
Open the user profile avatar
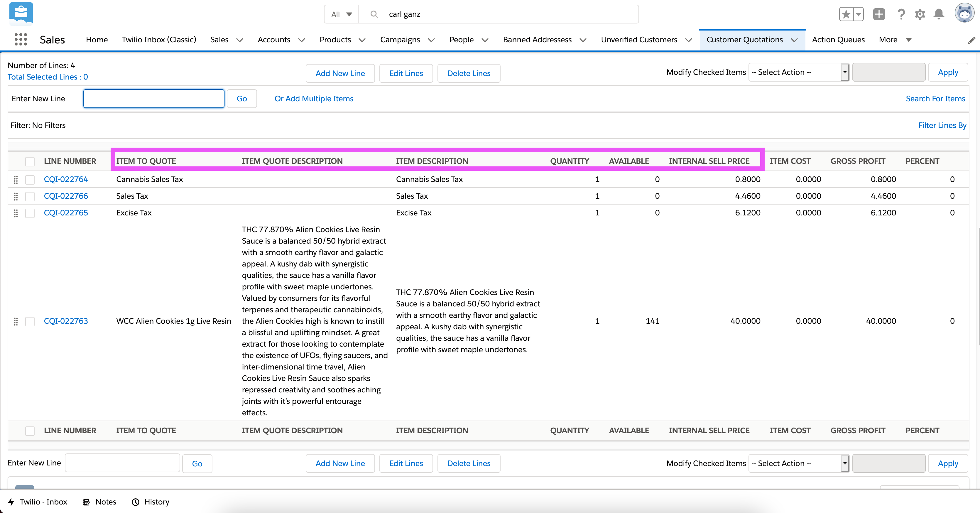pyautogui.click(x=964, y=13)
